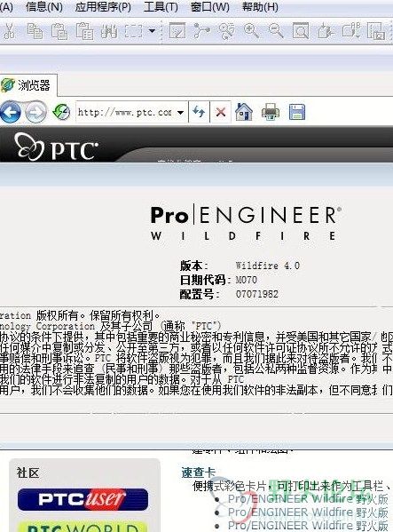Click the browser Back arrow button
Screen dimensions: 393x532
(x=10, y=112)
